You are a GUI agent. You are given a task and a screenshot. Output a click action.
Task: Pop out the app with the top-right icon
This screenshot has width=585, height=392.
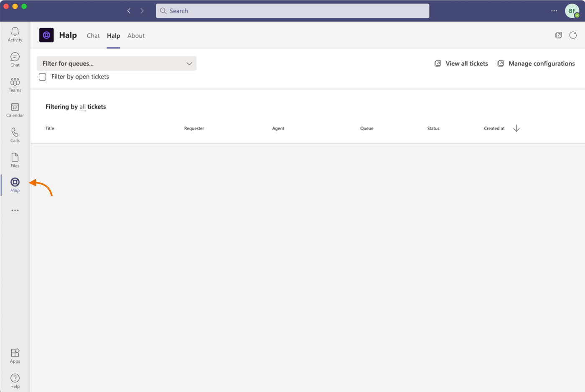[559, 35]
